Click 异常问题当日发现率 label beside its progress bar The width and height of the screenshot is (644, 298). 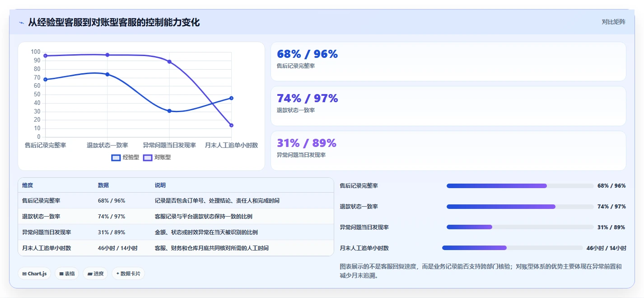click(x=364, y=227)
